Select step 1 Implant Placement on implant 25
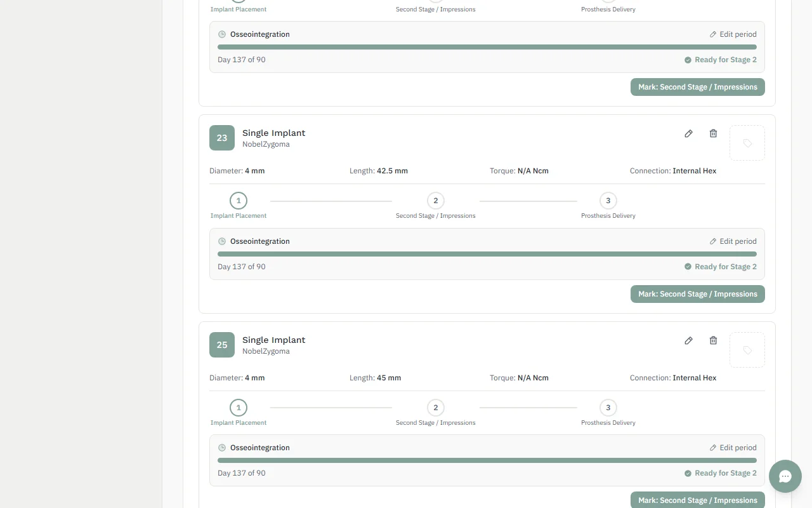 click(239, 408)
